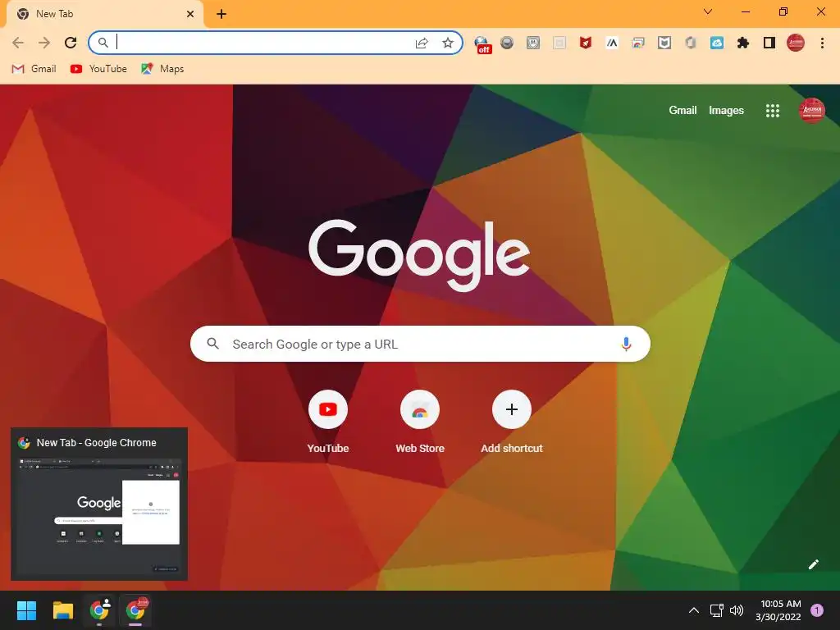Click the back navigation arrow

pos(18,43)
